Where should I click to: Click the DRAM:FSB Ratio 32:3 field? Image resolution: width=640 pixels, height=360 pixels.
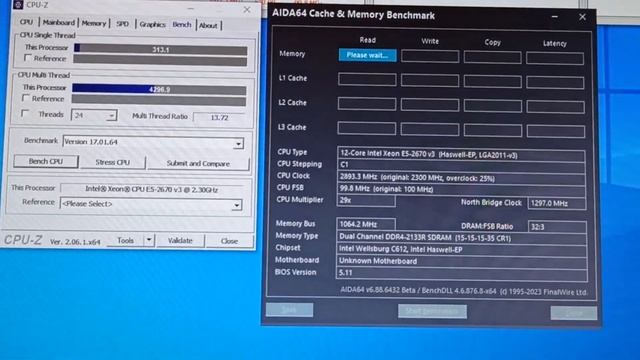(558, 227)
